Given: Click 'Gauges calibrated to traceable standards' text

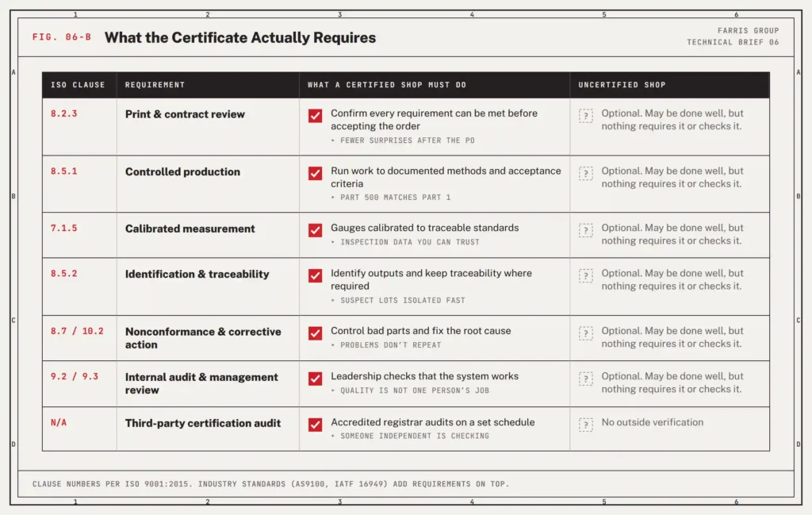Looking at the screenshot, I should click(x=425, y=228).
